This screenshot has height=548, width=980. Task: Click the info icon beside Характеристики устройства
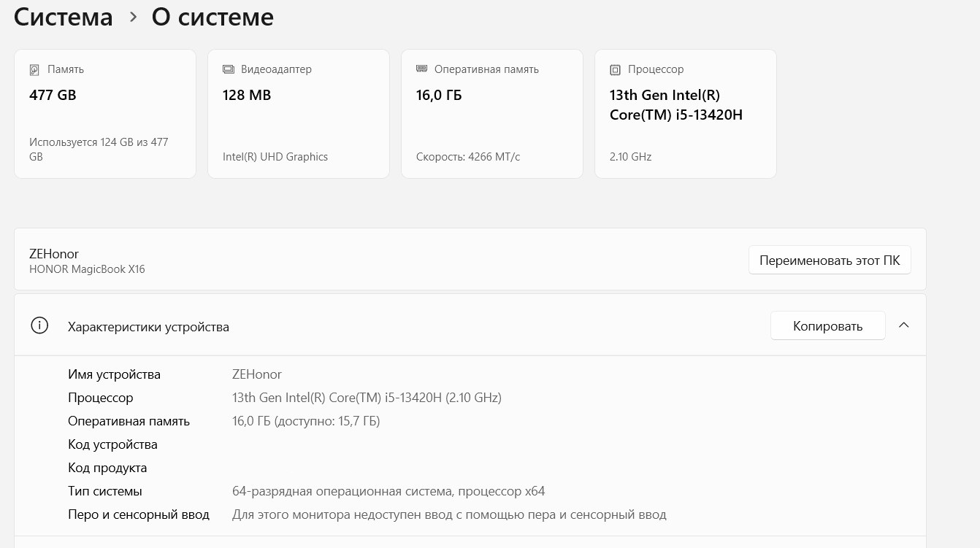[39, 326]
